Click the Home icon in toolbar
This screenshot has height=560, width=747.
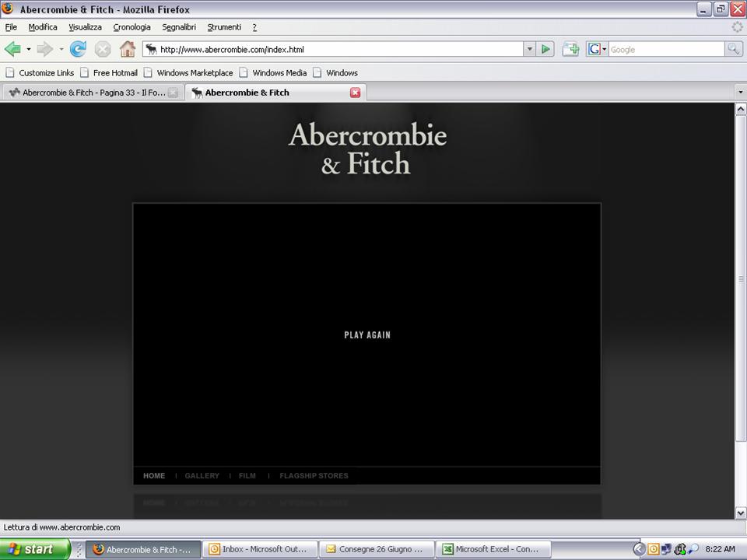tap(128, 49)
